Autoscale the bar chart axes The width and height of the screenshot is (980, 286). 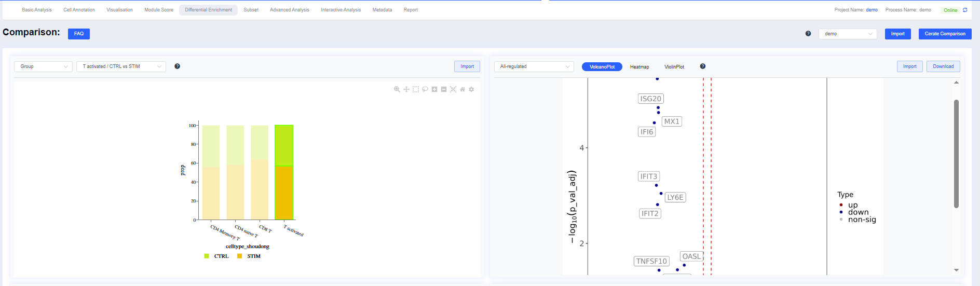pyautogui.click(x=453, y=89)
